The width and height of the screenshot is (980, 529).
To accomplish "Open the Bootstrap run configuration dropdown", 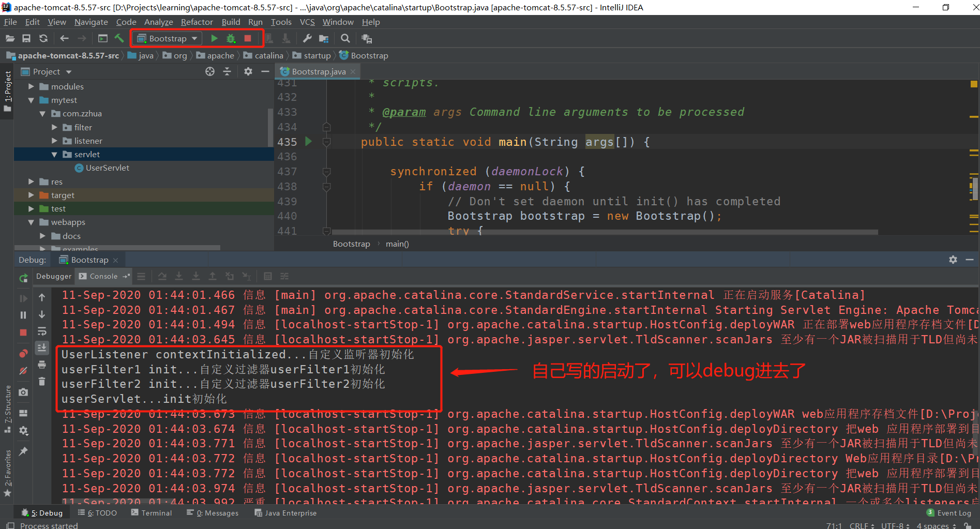I will pyautogui.click(x=168, y=39).
